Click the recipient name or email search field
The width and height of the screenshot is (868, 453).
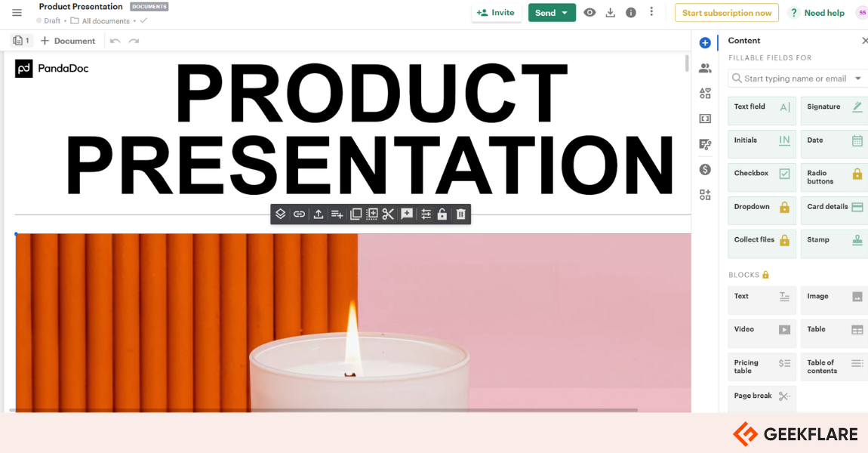[x=794, y=79]
